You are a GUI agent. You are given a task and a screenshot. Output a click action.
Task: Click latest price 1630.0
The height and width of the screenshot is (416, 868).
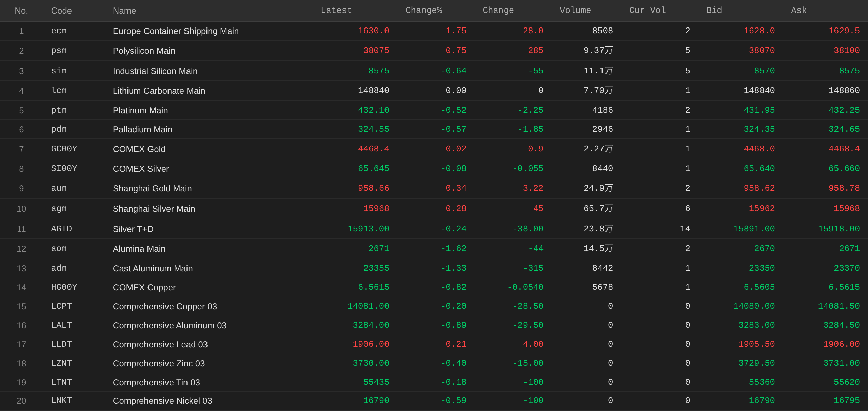coord(374,31)
